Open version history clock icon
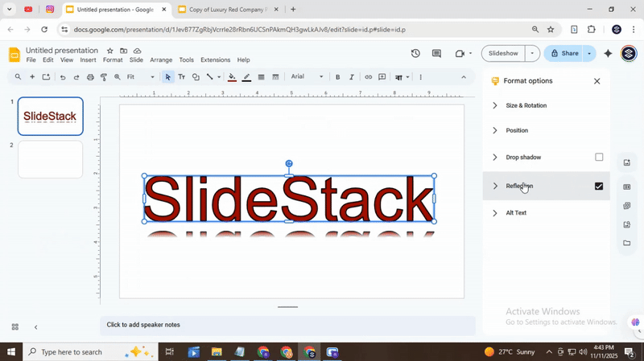Viewport: 644px width, 361px height. coord(415,54)
